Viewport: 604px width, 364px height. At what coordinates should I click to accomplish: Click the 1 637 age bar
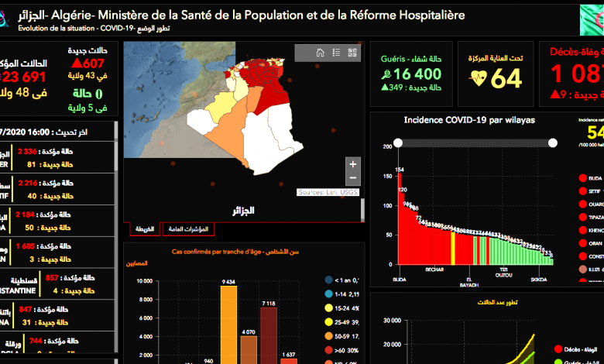pyautogui.click(x=289, y=362)
